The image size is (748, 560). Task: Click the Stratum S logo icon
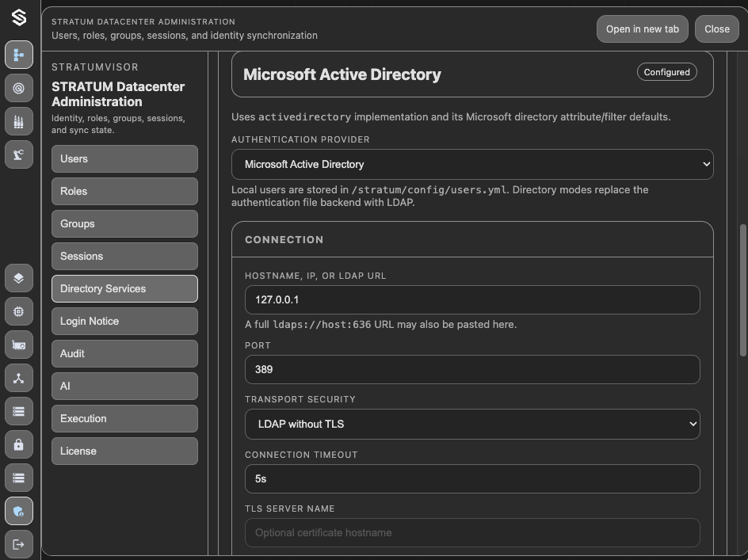[19, 17]
